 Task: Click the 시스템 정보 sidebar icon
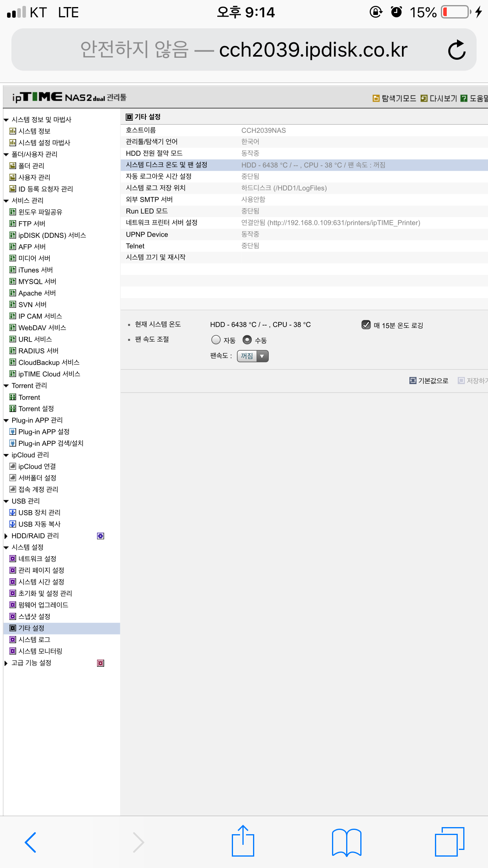tap(13, 131)
